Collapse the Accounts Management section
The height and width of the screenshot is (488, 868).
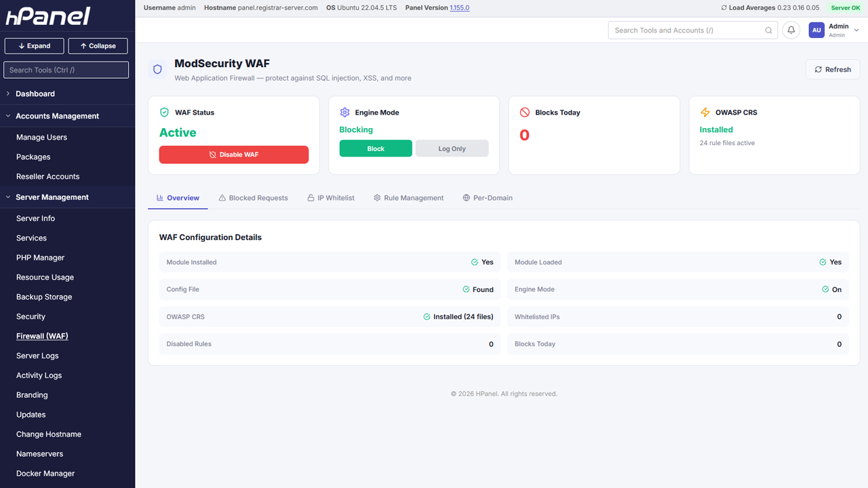tap(68, 116)
